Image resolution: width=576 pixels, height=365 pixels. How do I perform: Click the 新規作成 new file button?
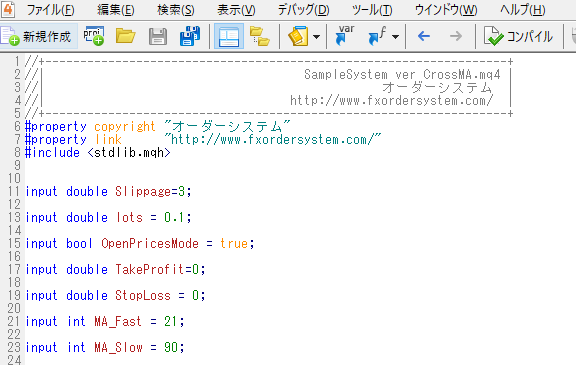click(39, 36)
